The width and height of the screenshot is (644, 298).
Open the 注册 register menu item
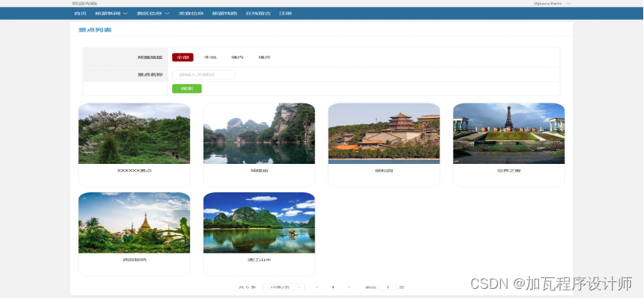(286, 13)
